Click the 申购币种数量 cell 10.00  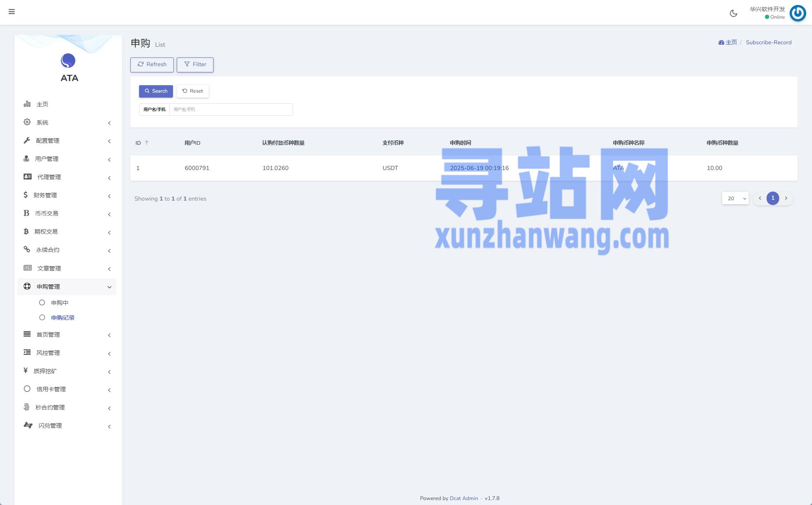point(714,168)
